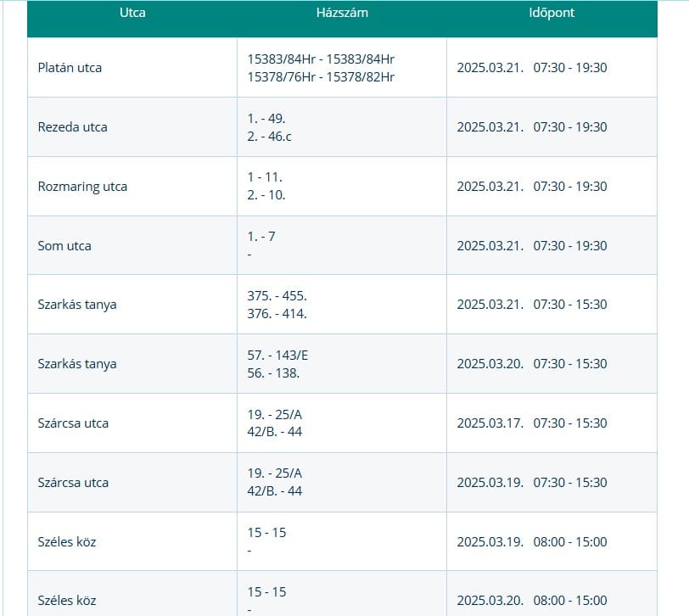Click Szarkás tanya in the 2025.03.20 row
The width and height of the screenshot is (689, 616).
tap(77, 364)
